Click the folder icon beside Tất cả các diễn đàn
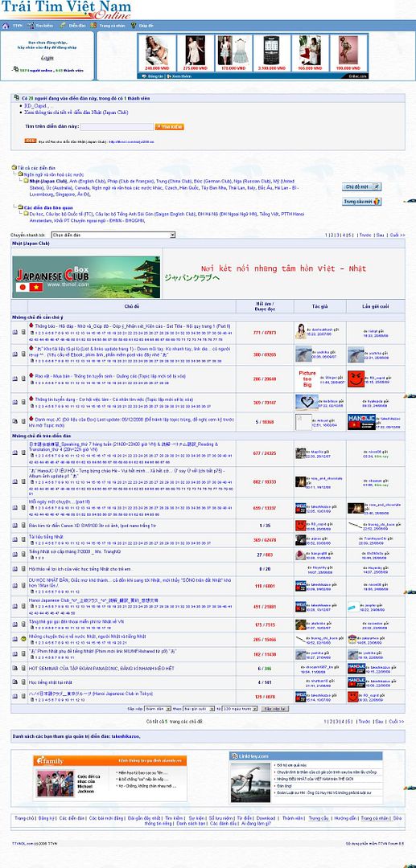This screenshot has width=416, height=868. click(x=14, y=167)
